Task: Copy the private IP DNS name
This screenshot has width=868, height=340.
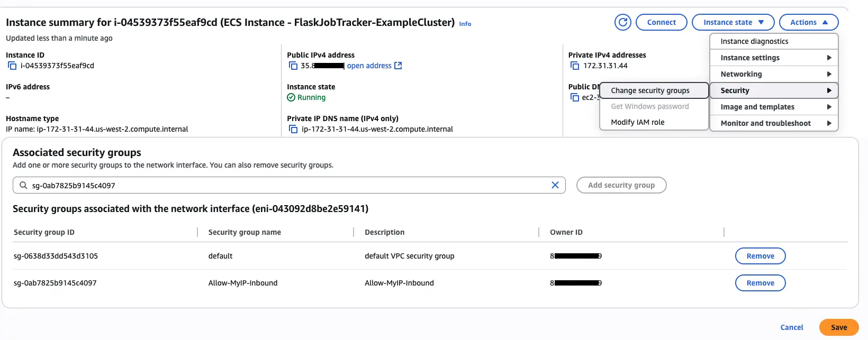Action: (x=293, y=129)
